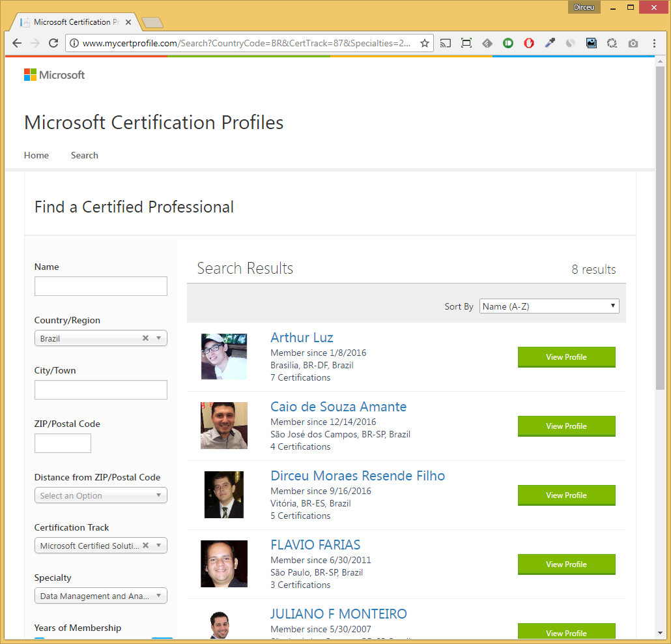Open Chrome's three-dot menu
Image resolution: width=671 pixels, height=644 pixels.
point(654,43)
